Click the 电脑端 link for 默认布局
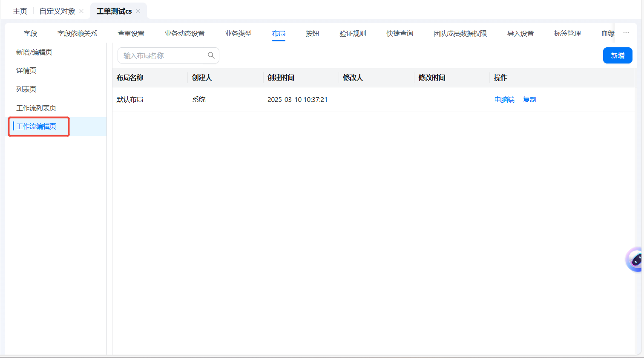Image resolution: width=644 pixels, height=358 pixels. coord(504,99)
